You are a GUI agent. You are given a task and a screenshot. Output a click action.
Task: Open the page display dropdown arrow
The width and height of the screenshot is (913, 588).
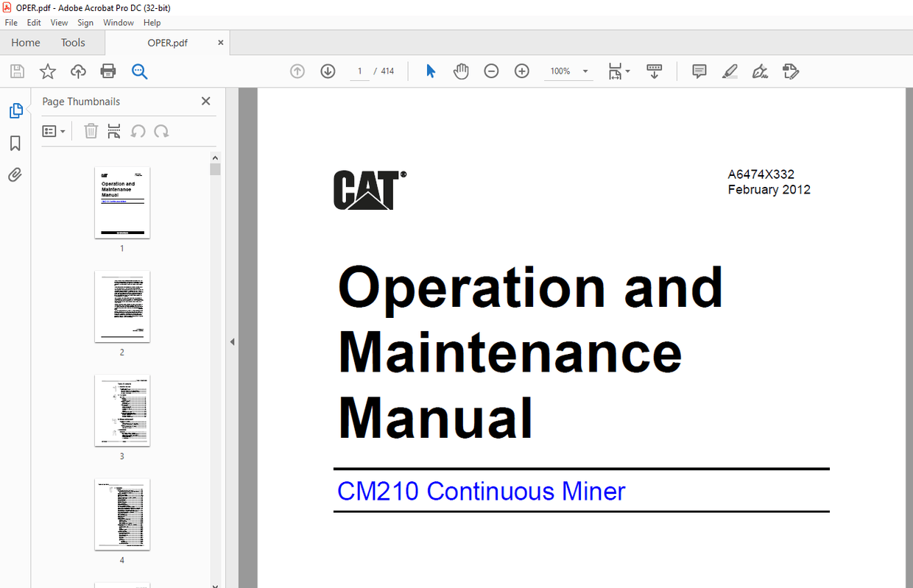click(x=627, y=71)
